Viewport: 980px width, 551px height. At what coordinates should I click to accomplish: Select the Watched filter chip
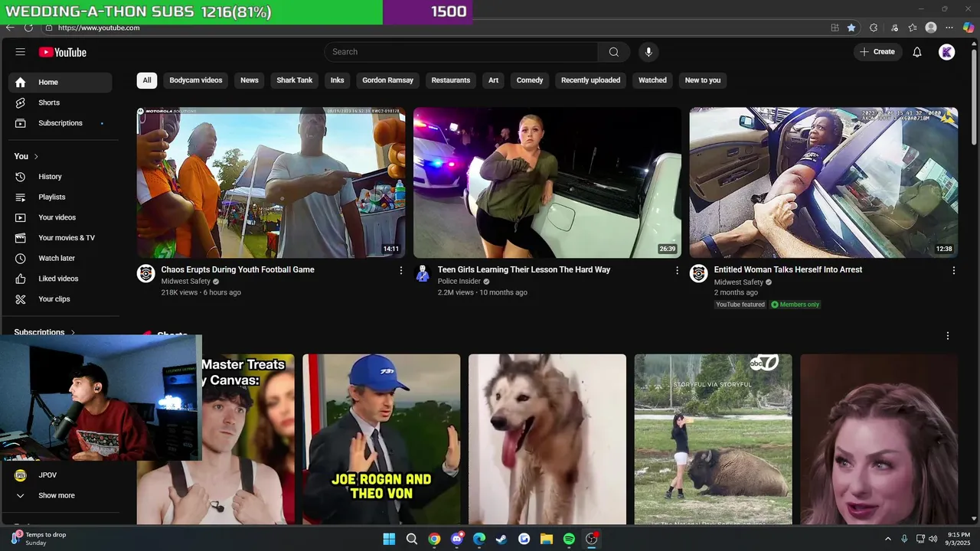653,80
